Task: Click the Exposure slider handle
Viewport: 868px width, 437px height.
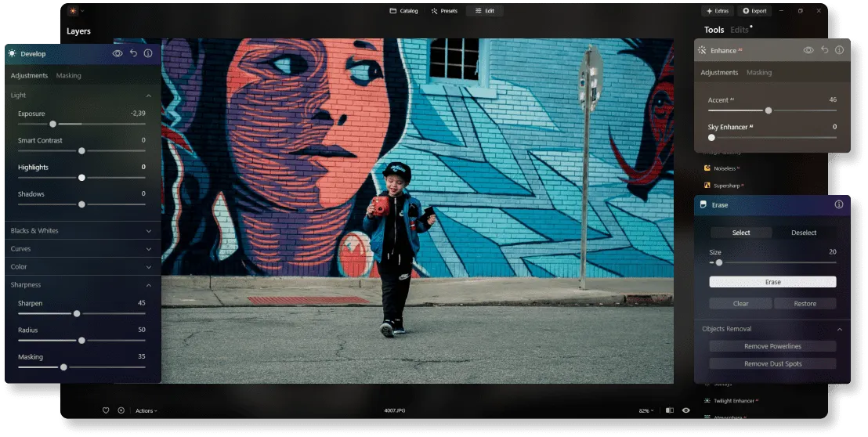Action: (x=52, y=124)
